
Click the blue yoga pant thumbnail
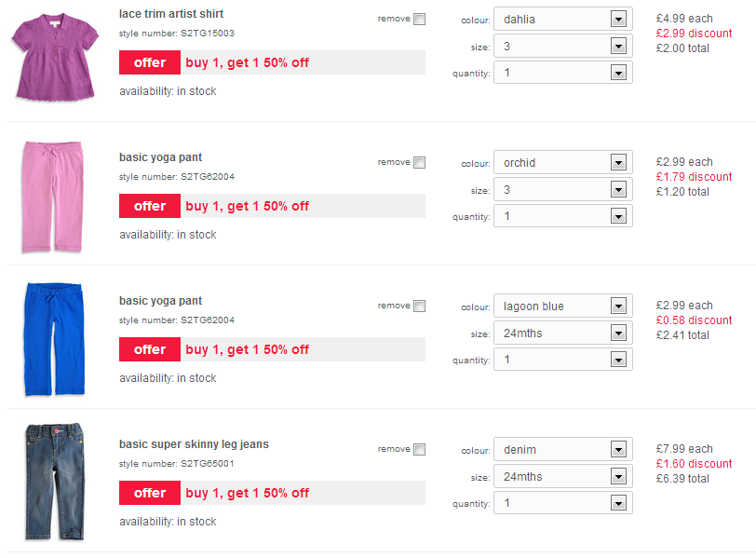54,339
